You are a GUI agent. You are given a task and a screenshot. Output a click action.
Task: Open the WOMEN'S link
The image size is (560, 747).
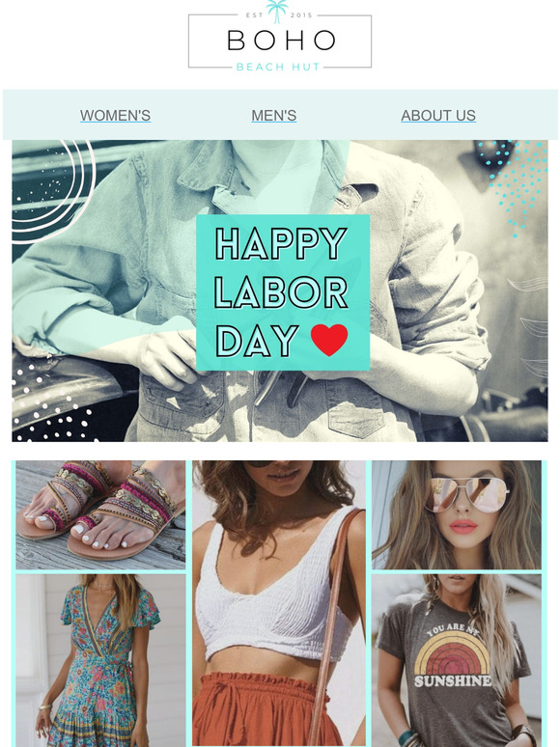pyautogui.click(x=115, y=115)
